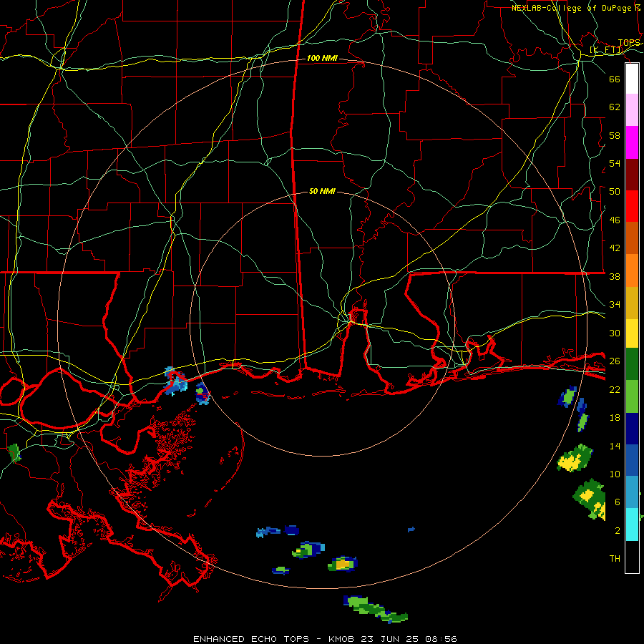Click the navy blue swatch on the scale
Screen dimensions: 644x644
(x=632, y=429)
